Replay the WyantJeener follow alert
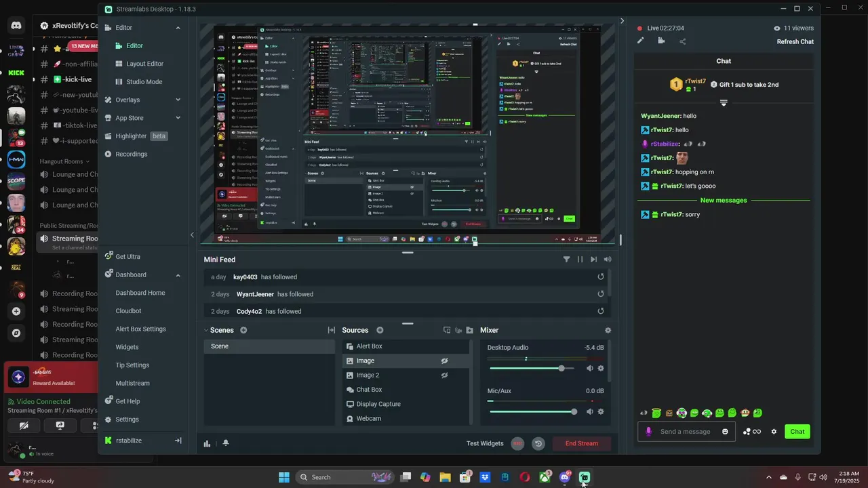868x488 pixels. click(600, 294)
